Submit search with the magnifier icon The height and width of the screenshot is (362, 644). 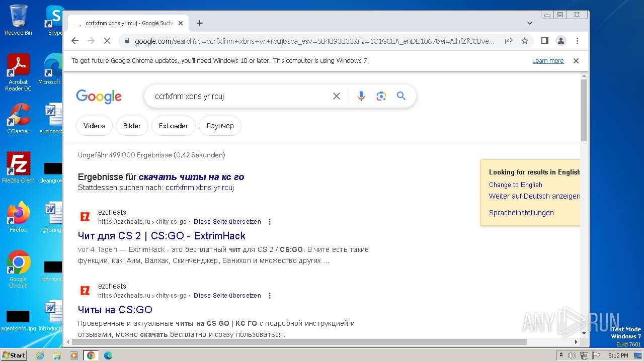tap(401, 96)
